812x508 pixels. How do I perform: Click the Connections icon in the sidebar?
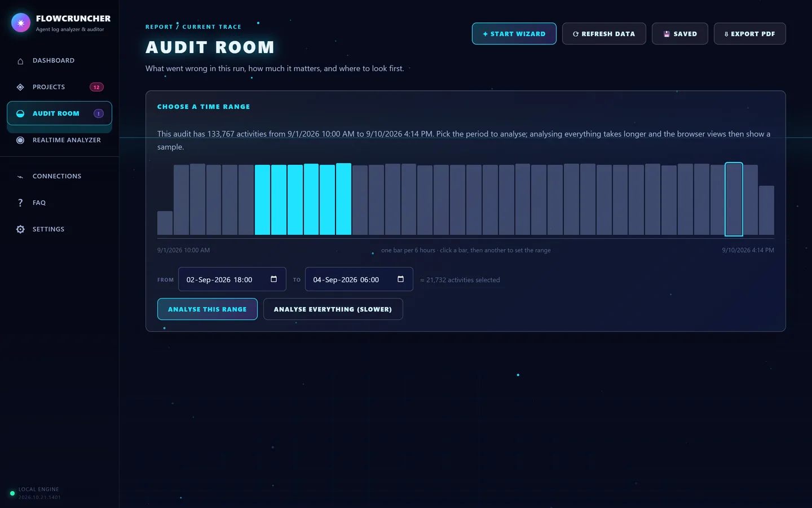tap(20, 177)
